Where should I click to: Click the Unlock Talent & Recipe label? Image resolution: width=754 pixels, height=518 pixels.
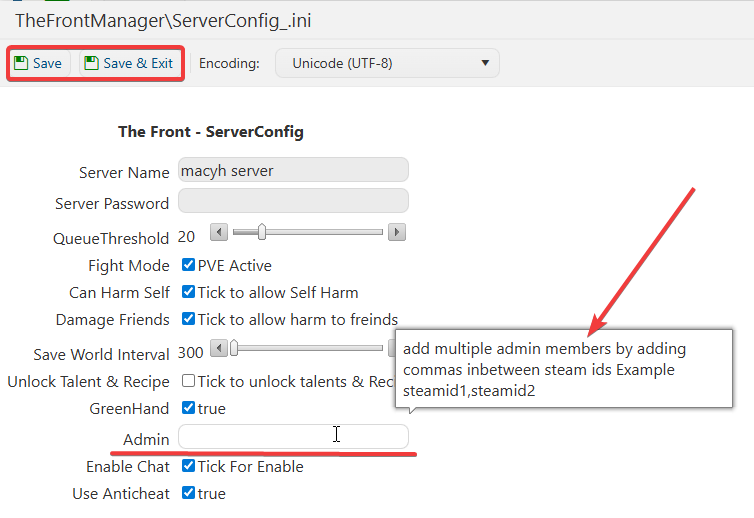point(88,382)
